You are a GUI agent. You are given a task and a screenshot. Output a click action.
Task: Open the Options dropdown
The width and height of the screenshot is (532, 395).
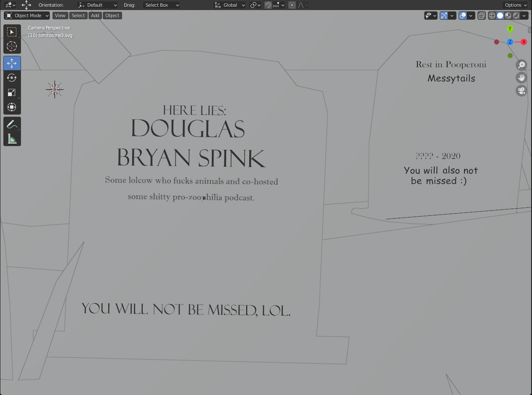click(x=515, y=5)
